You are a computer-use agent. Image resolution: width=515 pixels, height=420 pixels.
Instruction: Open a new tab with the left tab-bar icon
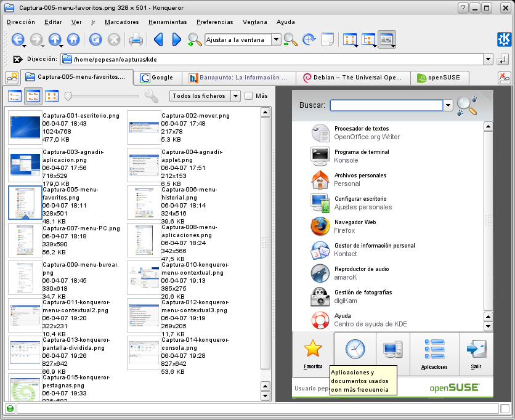pyautogui.click(x=12, y=78)
